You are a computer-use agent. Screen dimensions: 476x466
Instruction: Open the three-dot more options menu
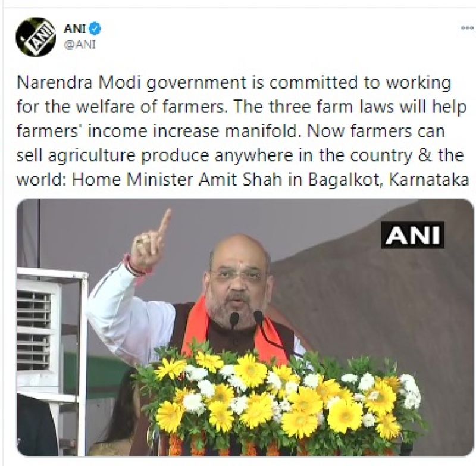(x=468, y=28)
